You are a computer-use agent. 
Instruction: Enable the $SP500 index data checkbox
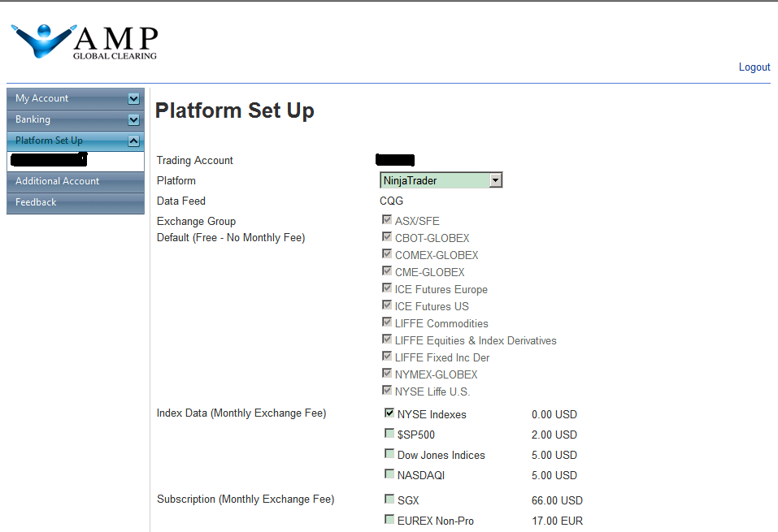tap(389, 434)
